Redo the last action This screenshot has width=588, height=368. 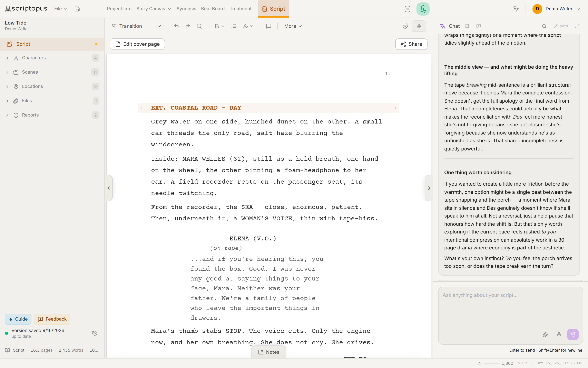coord(188,26)
